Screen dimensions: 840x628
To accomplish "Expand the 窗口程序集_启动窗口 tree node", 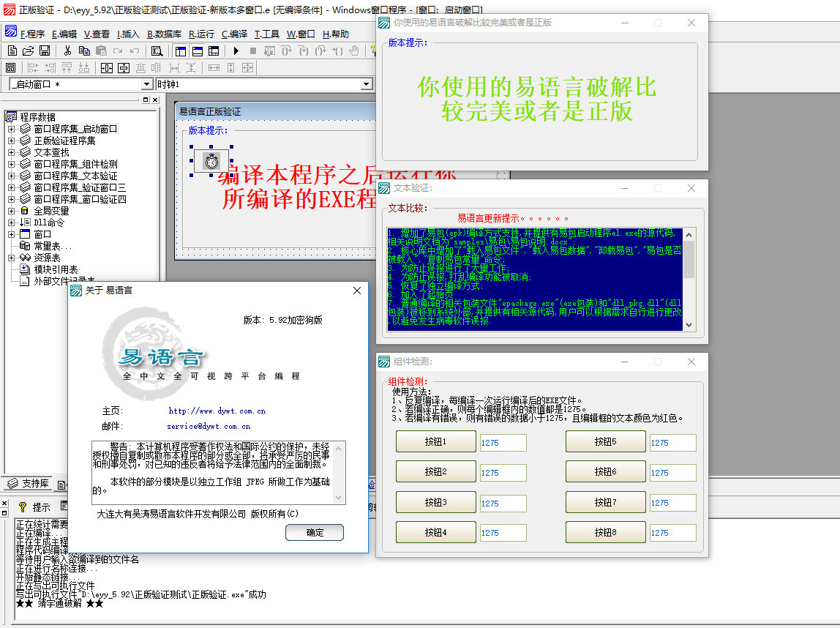I will click(x=11, y=129).
